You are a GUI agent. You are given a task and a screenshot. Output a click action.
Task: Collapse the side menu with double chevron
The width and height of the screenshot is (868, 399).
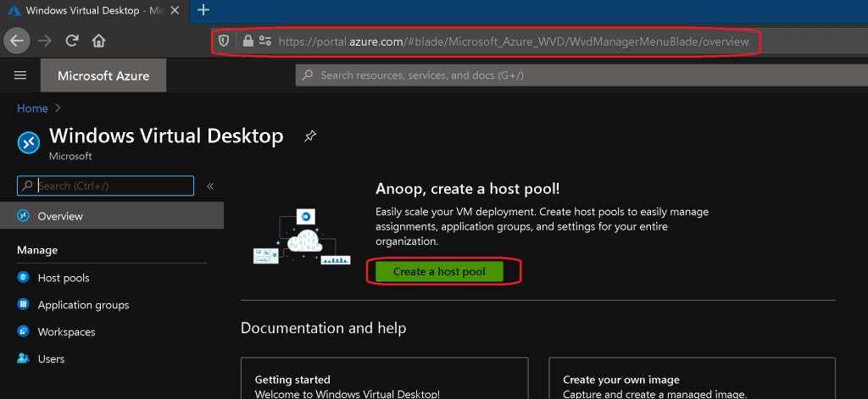pos(210,186)
